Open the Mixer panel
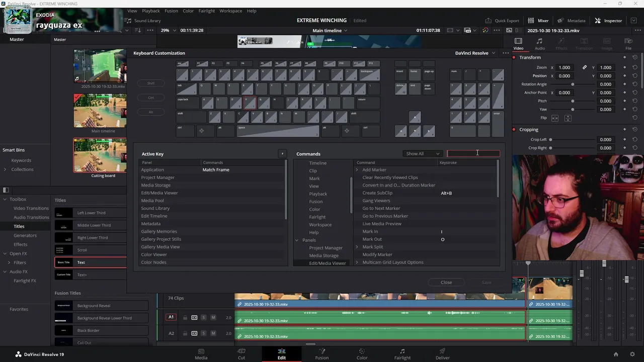644x362 pixels. pyautogui.click(x=538, y=21)
